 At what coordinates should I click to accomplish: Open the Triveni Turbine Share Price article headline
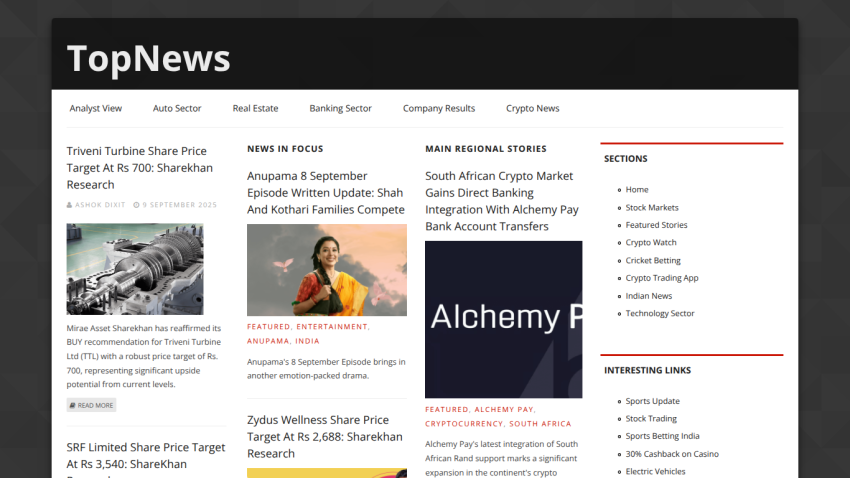tap(140, 167)
